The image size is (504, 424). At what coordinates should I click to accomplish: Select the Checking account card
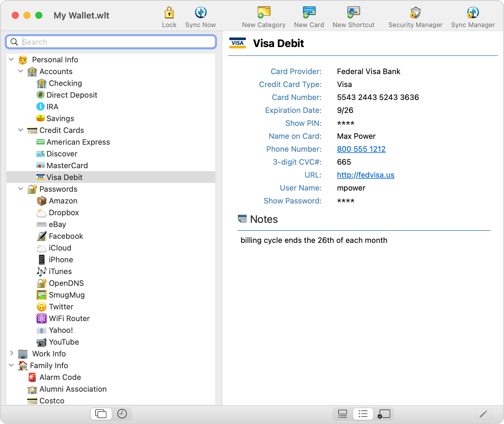[x=111, y=83]
